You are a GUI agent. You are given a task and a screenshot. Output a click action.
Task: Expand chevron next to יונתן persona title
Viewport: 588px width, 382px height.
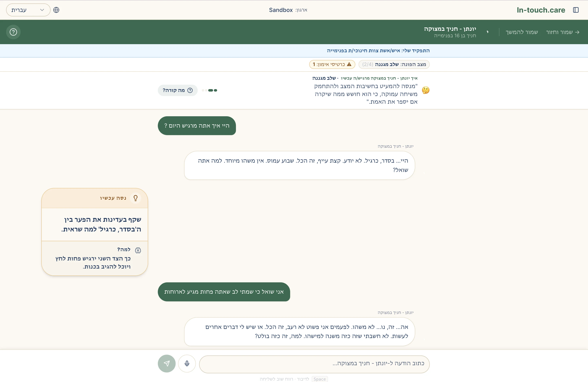tap(487, 32)
